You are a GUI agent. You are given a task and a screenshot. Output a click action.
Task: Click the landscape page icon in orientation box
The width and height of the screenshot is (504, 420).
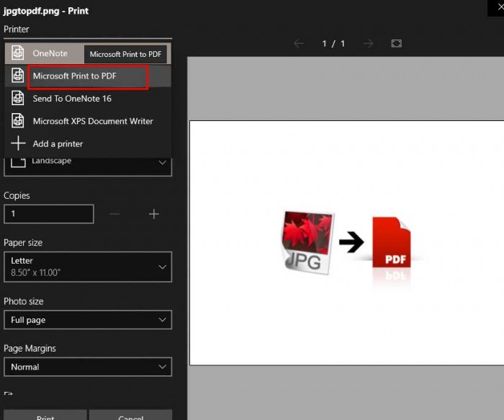pyautogui.click(x=18, y=162)
